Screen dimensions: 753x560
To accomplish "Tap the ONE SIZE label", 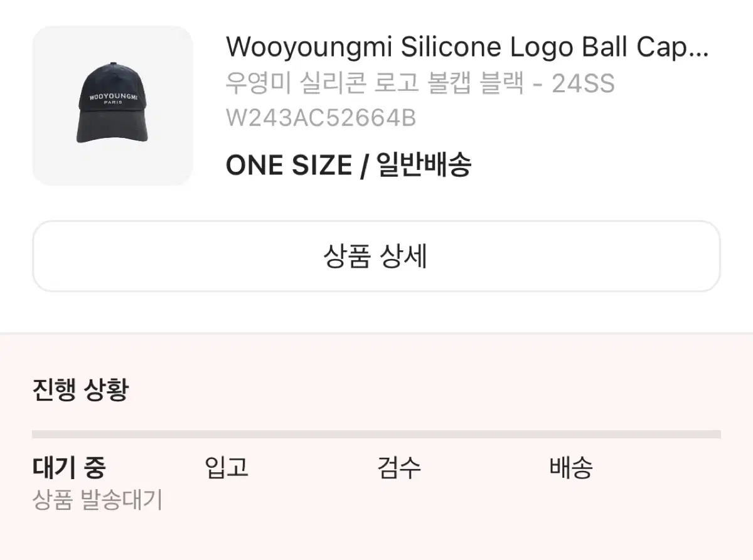I will (x=289, y=166).
